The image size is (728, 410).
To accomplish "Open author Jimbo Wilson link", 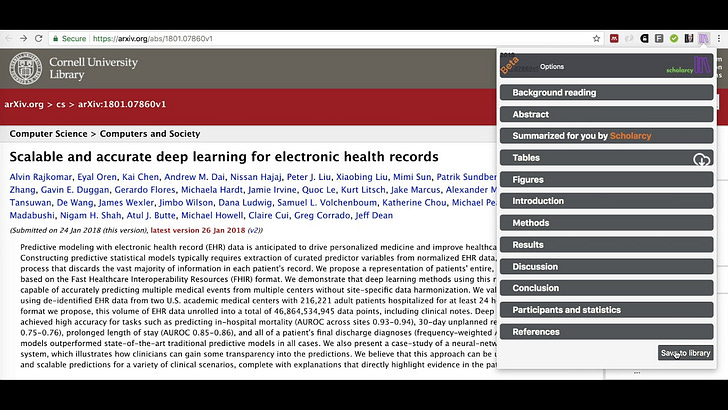I will [x=186, y=203].
